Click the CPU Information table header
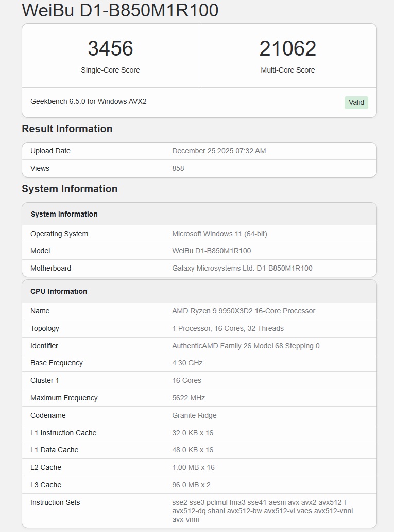Screen dimensions: 394x532 (59, 291)
